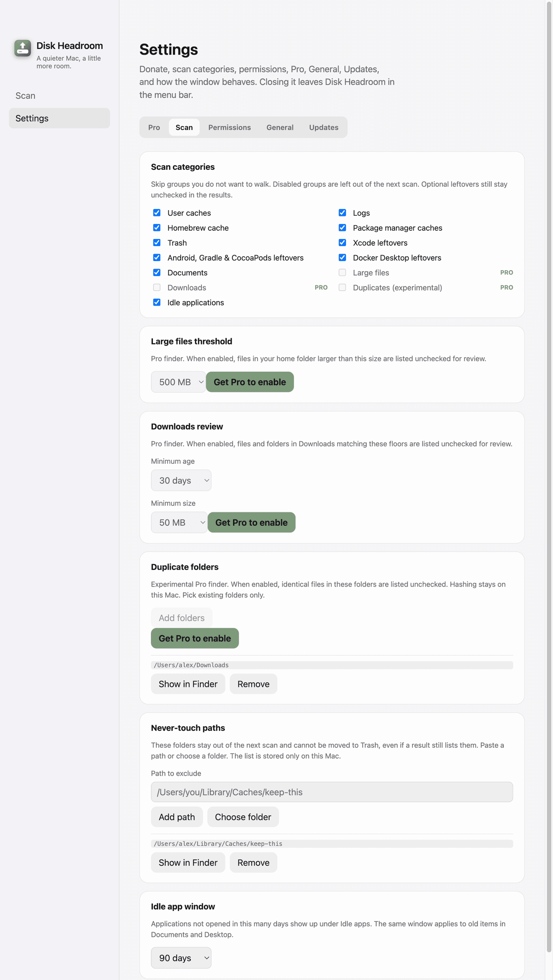
Task: Remove the /Users/alex/Downloads duplicate folder
Action: 254,684
